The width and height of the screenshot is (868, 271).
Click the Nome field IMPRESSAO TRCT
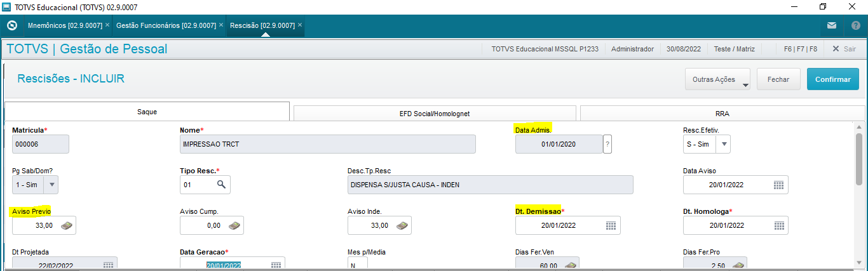point(328,145)
